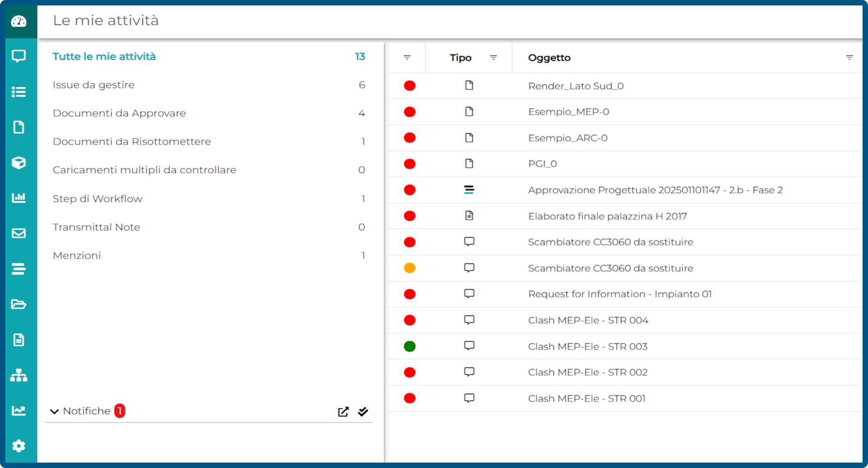Click transmittal icon for Elaborato finale row
The image size is (868, 468).
(x=469, y=216)
